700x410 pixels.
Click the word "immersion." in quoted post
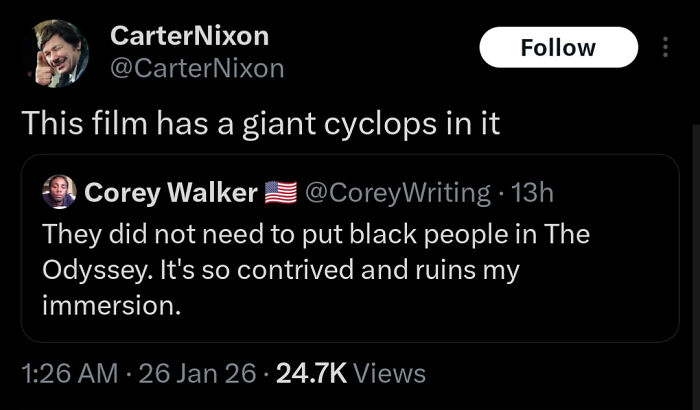111,306
